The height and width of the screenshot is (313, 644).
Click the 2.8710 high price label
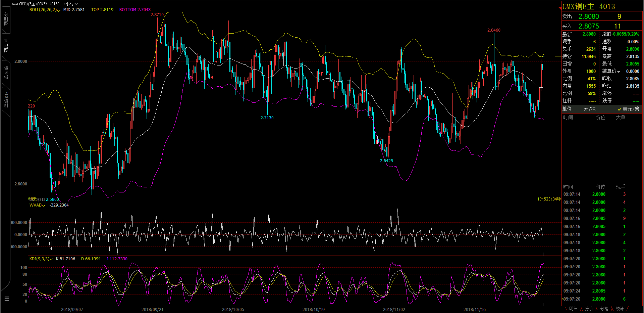tap(157, 15)
